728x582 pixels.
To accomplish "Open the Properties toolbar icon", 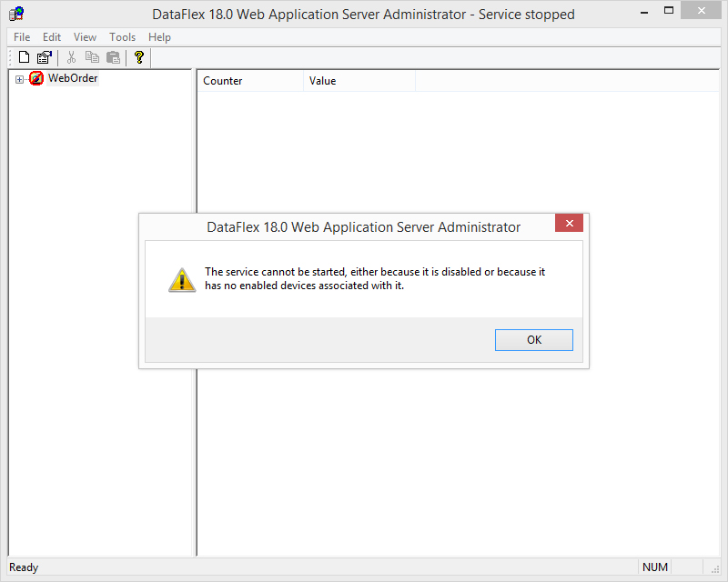I will [45, 57].
